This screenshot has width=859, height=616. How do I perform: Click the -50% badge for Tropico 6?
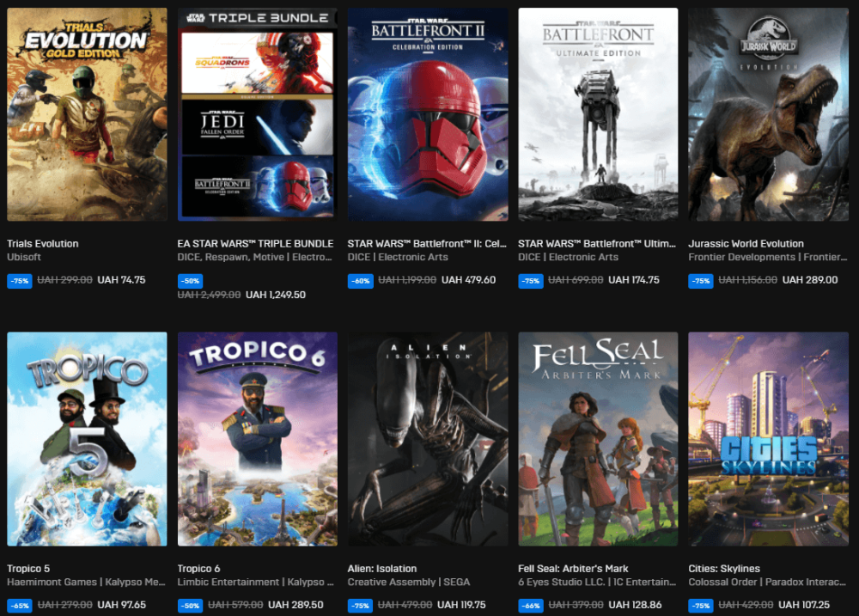pyautogui.click(x=190, y=606)
